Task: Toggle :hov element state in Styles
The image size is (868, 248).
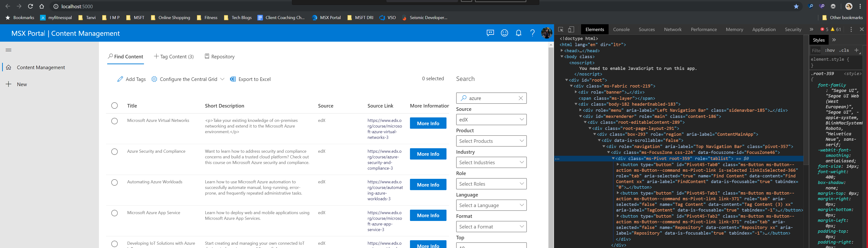Action: (x=830, y=51)
